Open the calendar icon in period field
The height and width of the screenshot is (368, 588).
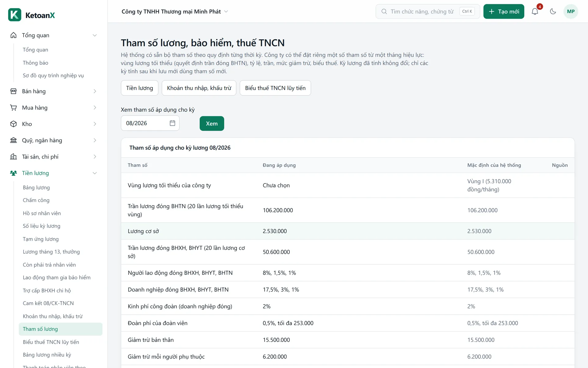coord(172,123)
